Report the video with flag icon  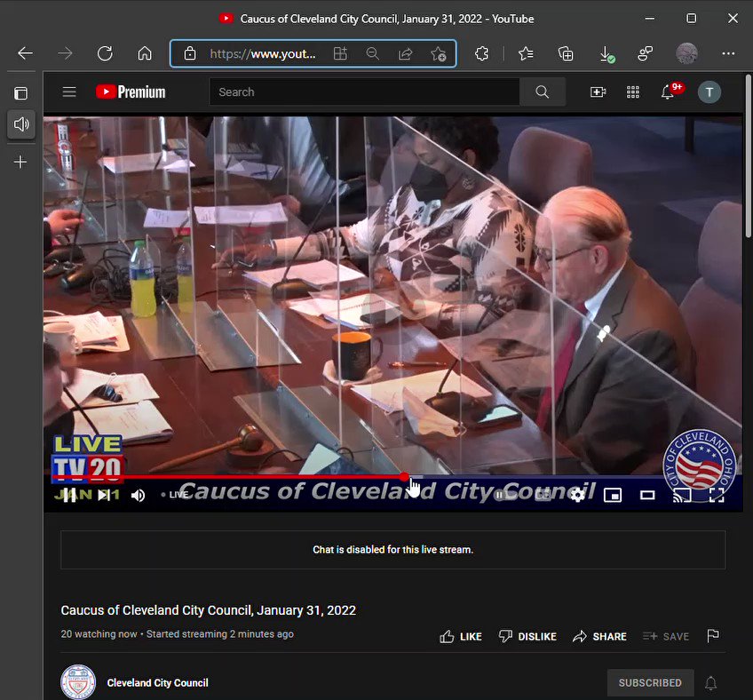[x=713, y=636]
